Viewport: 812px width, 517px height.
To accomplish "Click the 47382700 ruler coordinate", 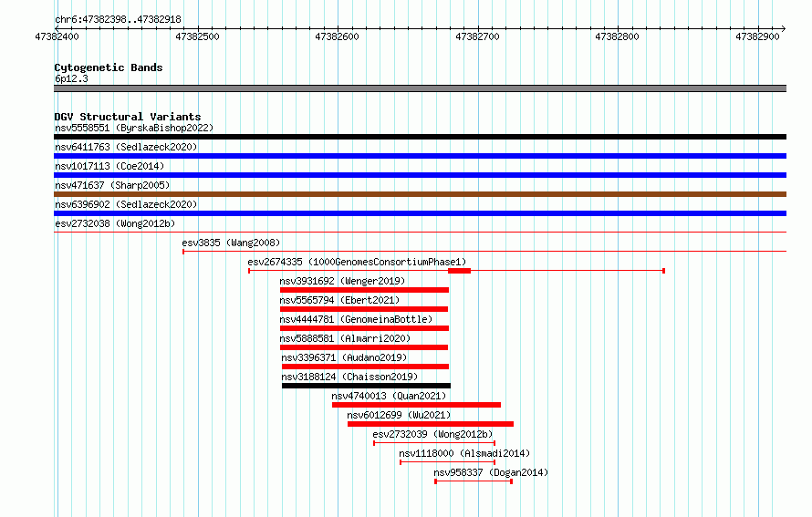I will 477,36.
